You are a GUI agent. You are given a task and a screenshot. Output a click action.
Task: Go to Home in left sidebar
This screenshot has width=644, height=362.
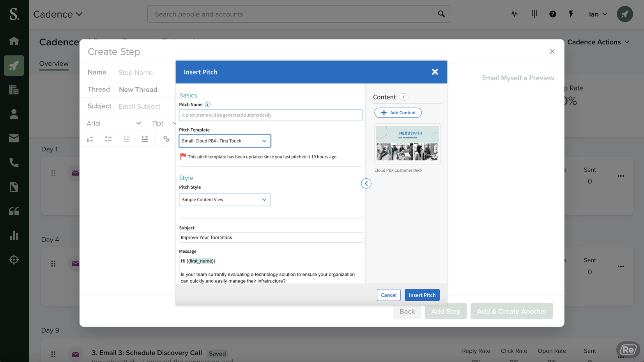point(14,41)
